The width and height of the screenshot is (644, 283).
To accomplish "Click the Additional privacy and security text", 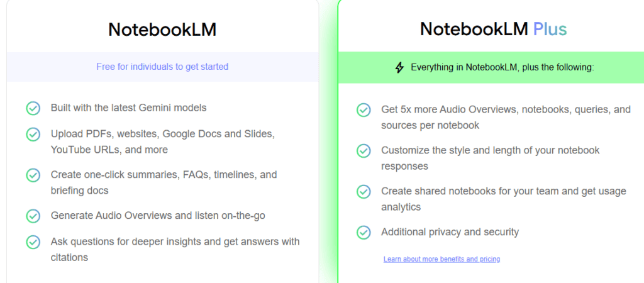I will 450,232.
